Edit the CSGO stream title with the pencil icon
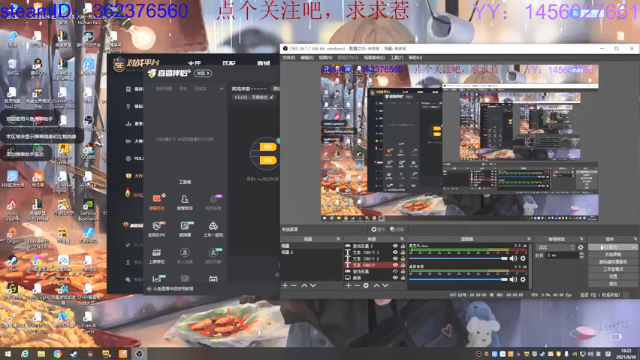Screen dimensions: 640x360 [271, 97]
